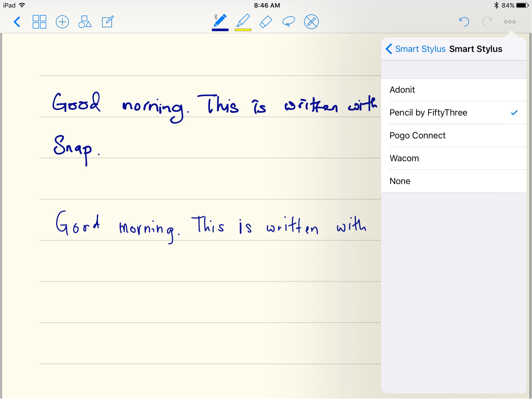The image size is (532, 399).
Task: Choose the lasso selection tool
Action: 289,22
